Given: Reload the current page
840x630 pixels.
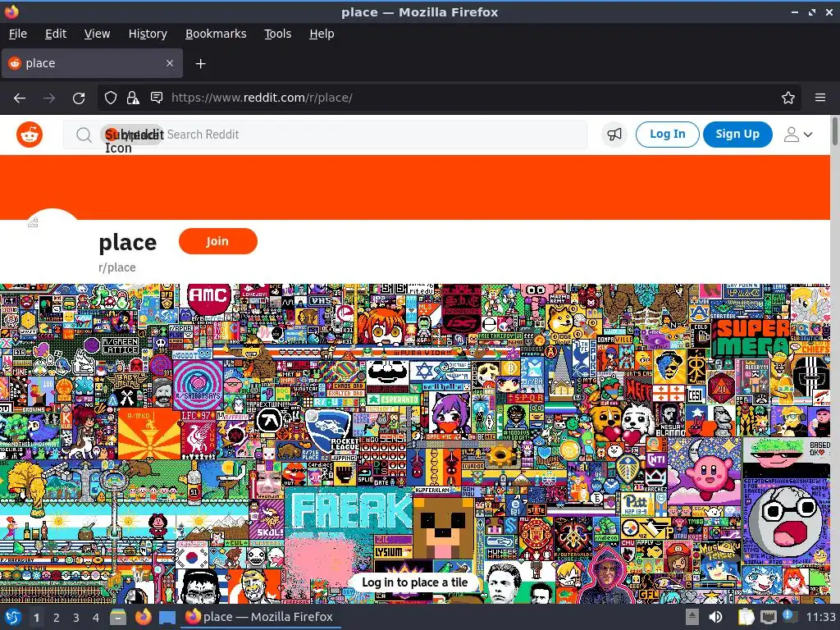Looking at the screenshot, I should click(79, 98).
